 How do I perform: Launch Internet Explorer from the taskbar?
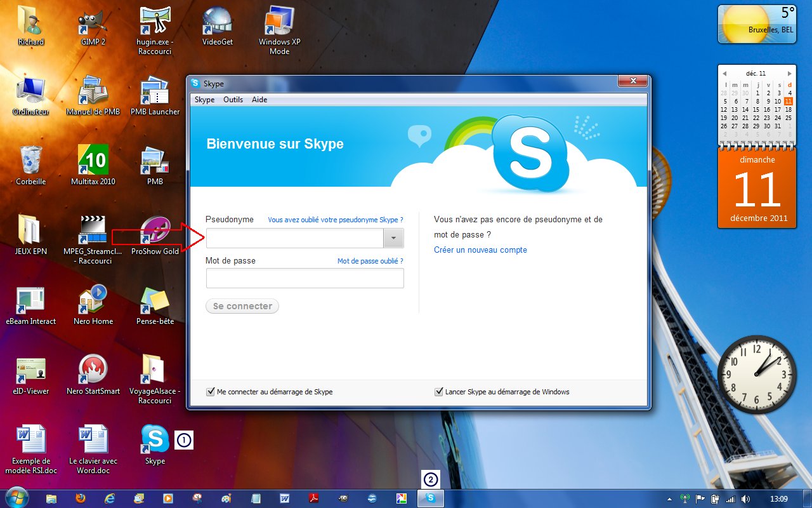pos(110,498)
